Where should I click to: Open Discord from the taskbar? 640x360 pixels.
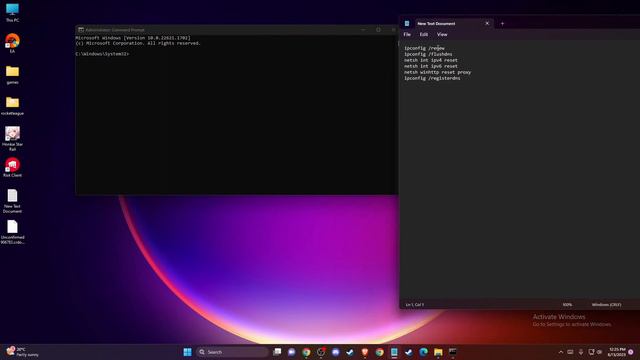coord(336,352)
